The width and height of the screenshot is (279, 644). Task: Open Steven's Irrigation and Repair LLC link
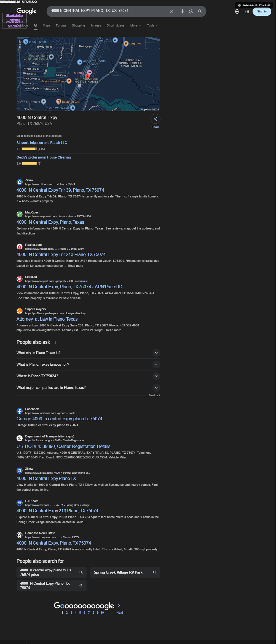point(42,143)
